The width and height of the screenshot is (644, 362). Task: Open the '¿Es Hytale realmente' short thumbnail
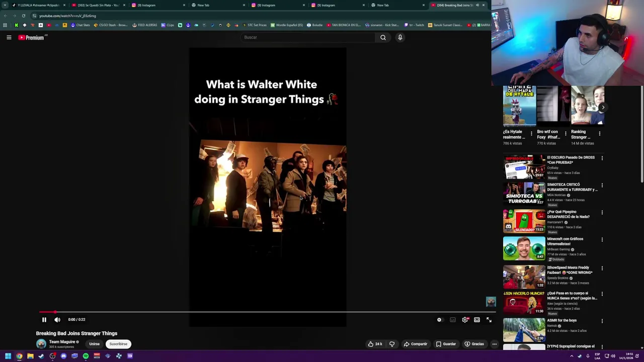520,105
